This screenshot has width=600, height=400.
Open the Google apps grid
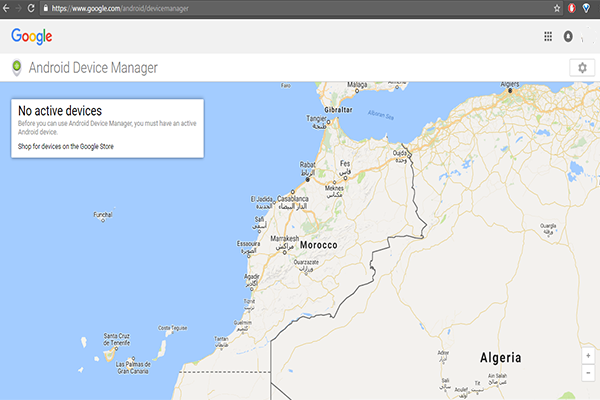(548, 36)
